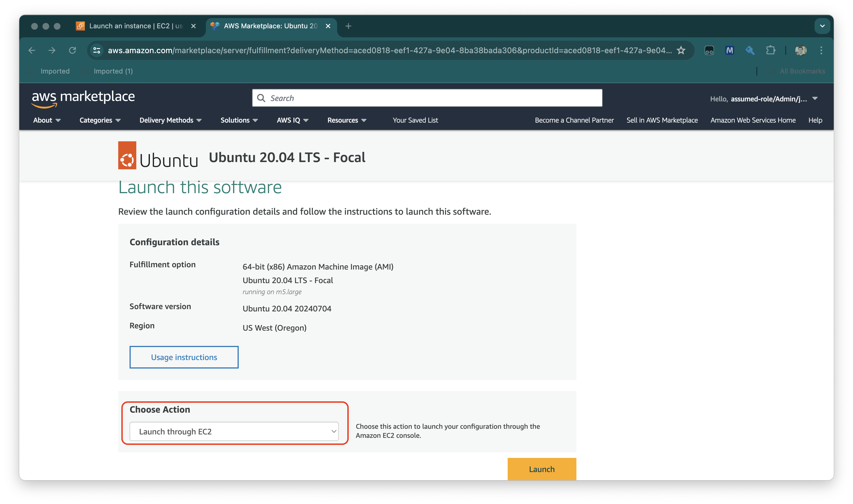Switch to Launch an instance EC2 tab
The width and height of the screenshot is (853, 504).
click(135, 26)
